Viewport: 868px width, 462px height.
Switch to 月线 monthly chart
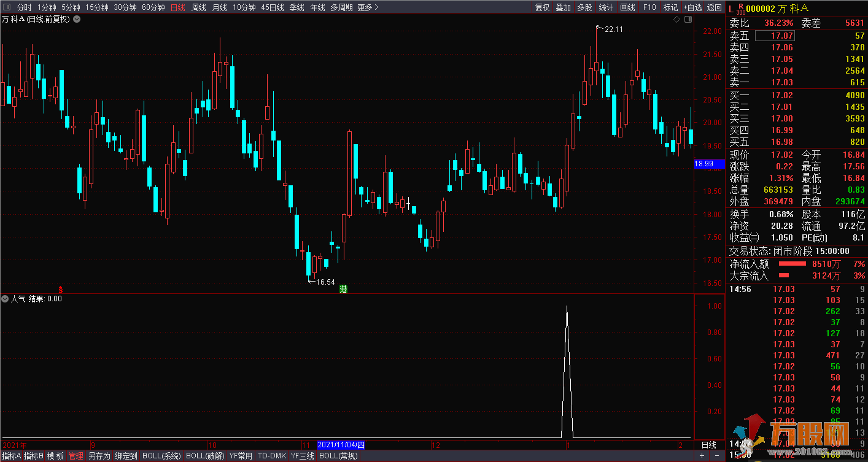tap(219, 7)
